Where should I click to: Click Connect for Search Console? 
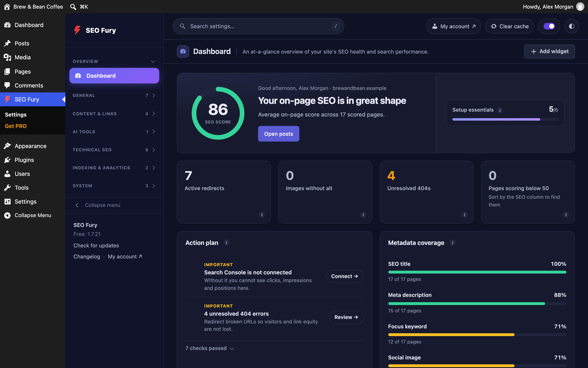pyautogui.click(x=345, y=276)
